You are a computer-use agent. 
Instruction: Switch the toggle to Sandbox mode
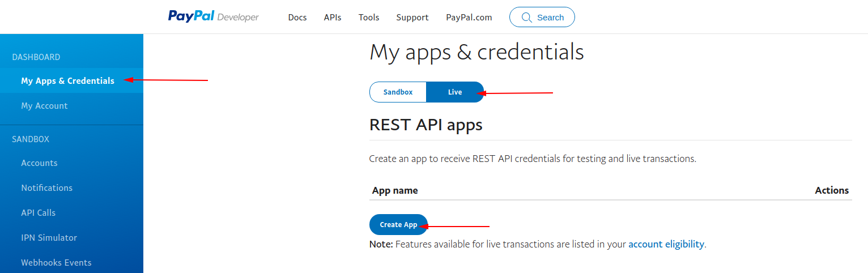coord(398,92)
